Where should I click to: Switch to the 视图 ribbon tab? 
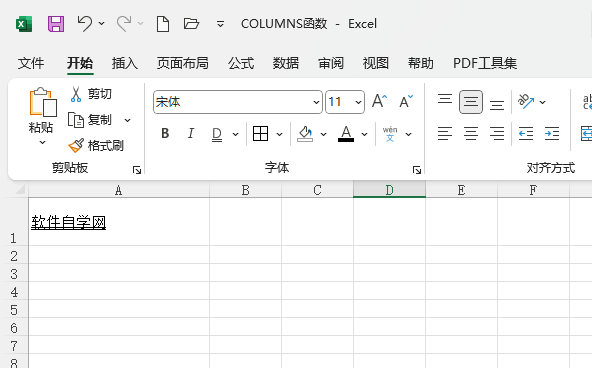coord(376,63)
